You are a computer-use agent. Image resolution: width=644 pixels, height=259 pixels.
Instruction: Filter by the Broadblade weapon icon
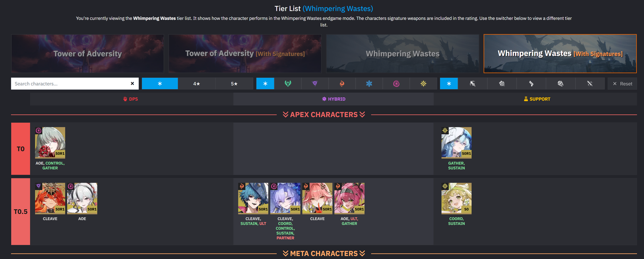tap(473, 84)
